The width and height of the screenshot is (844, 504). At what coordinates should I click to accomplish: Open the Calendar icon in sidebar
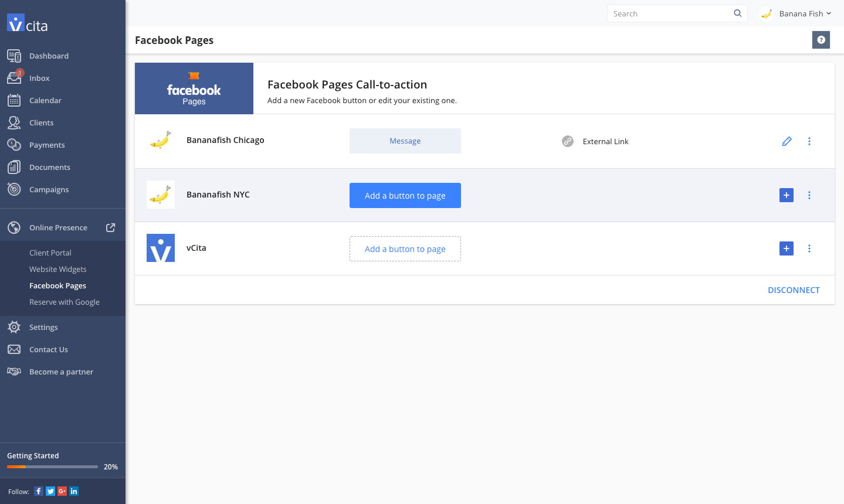(x=14, y=100)
